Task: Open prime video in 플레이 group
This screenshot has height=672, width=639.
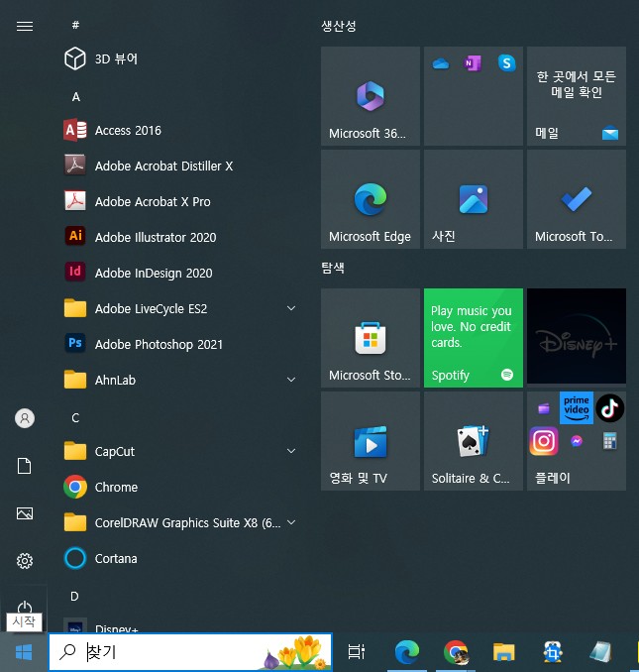Action: point(577,407)
